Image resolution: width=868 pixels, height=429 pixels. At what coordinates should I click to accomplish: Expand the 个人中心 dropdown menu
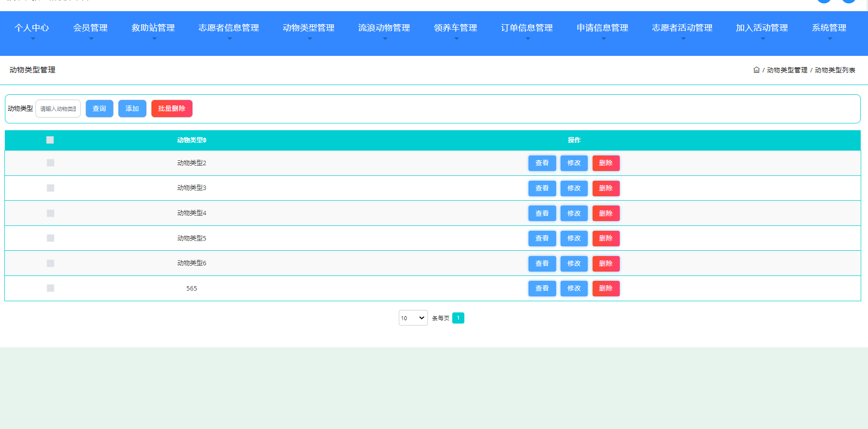[x=32, y=28]
